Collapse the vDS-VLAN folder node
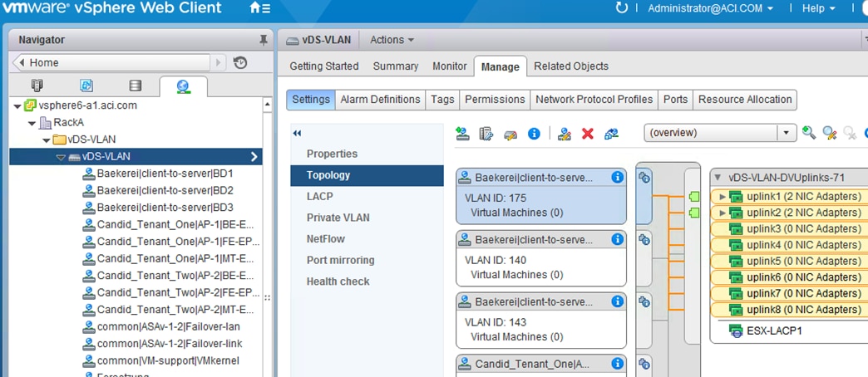The height and width of the screenshot is (377, 868). click(x=47, y=140)
